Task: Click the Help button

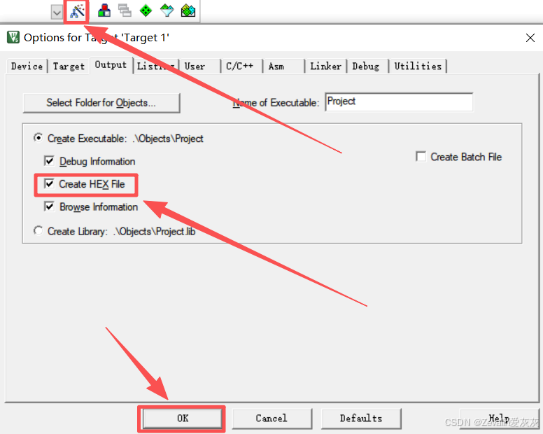Action: (x=499, y=418)
